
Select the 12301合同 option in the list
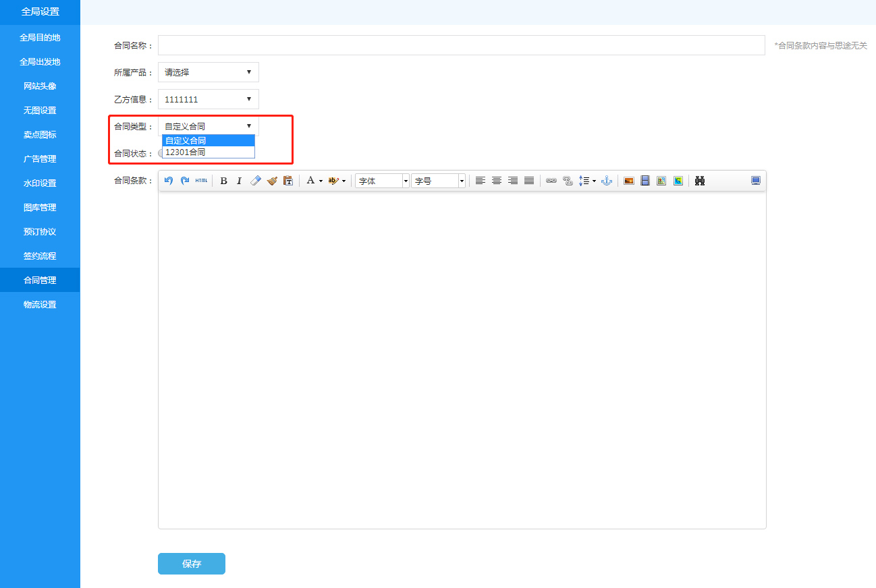pyautogui.click(x=208, y=152)
